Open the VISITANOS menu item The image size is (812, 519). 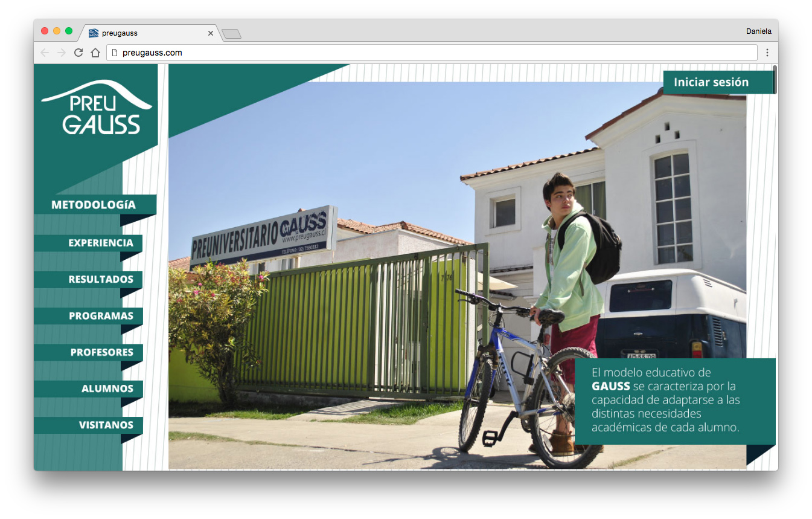point(88,425)
